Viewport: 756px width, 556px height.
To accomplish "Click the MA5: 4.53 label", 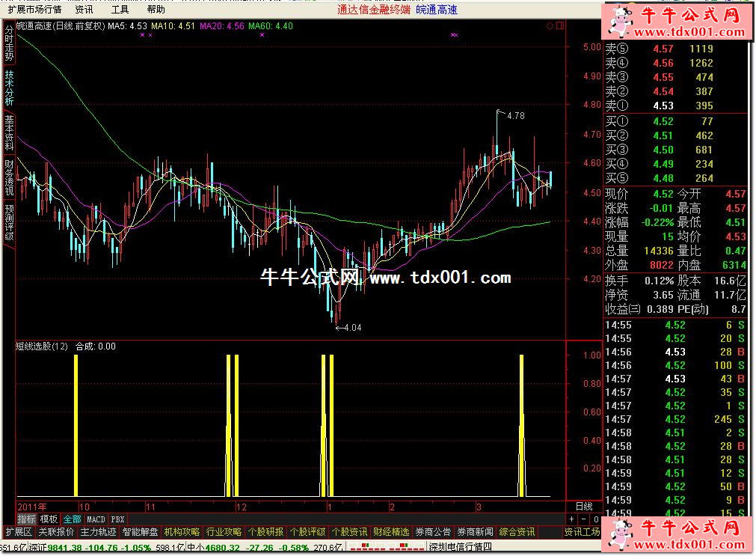I will 127,26.
